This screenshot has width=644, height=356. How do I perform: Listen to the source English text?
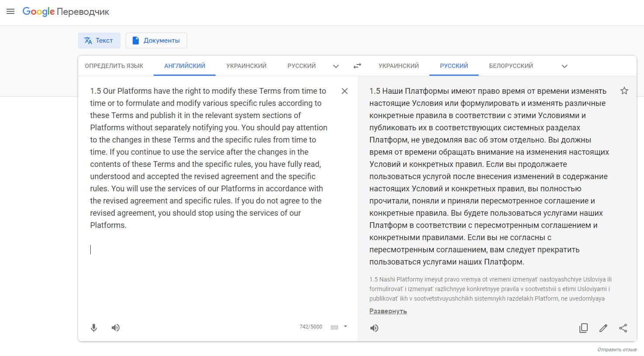click(x=116, y=328)
